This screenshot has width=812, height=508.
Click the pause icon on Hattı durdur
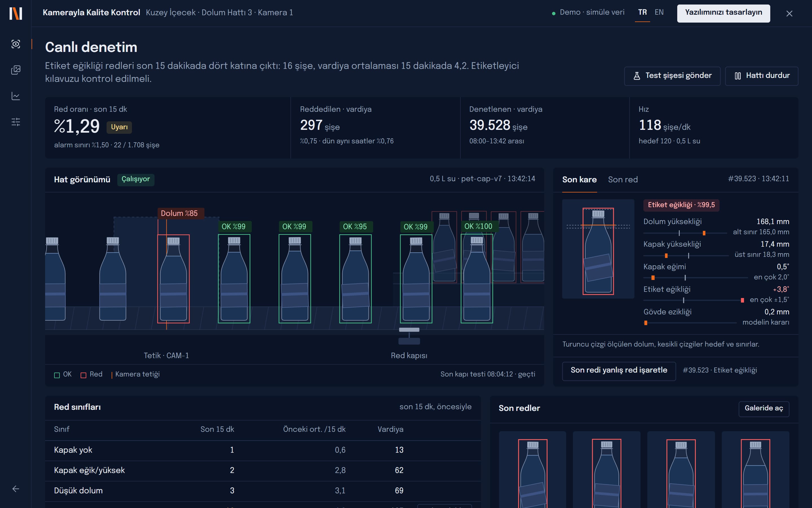[x=738, y=76]
